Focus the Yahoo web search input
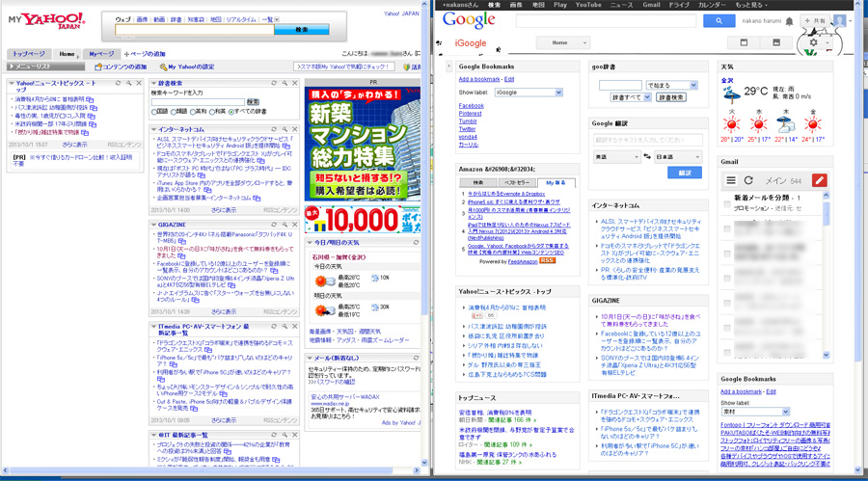The image size is (868, 481). (194, 29)
